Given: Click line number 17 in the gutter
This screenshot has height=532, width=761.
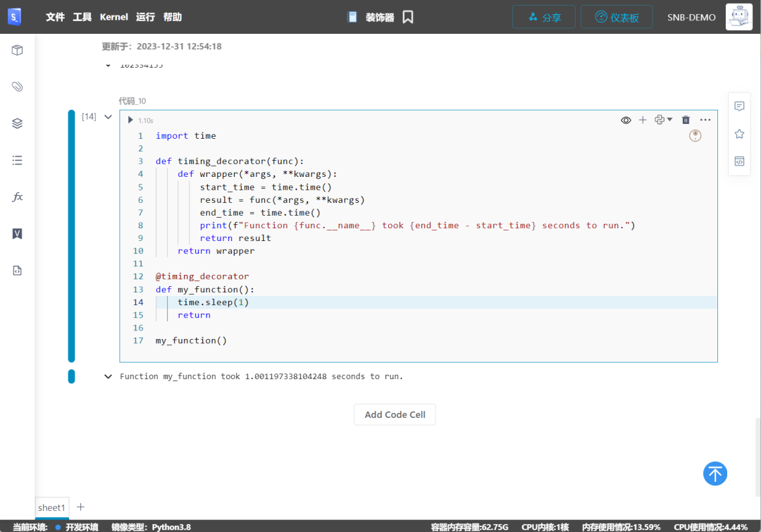Looking at the screenshot, I should click(x=138, y=341).
